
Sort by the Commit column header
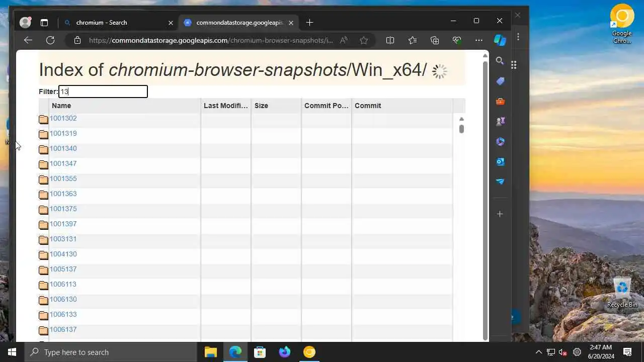tap(402, 106)
